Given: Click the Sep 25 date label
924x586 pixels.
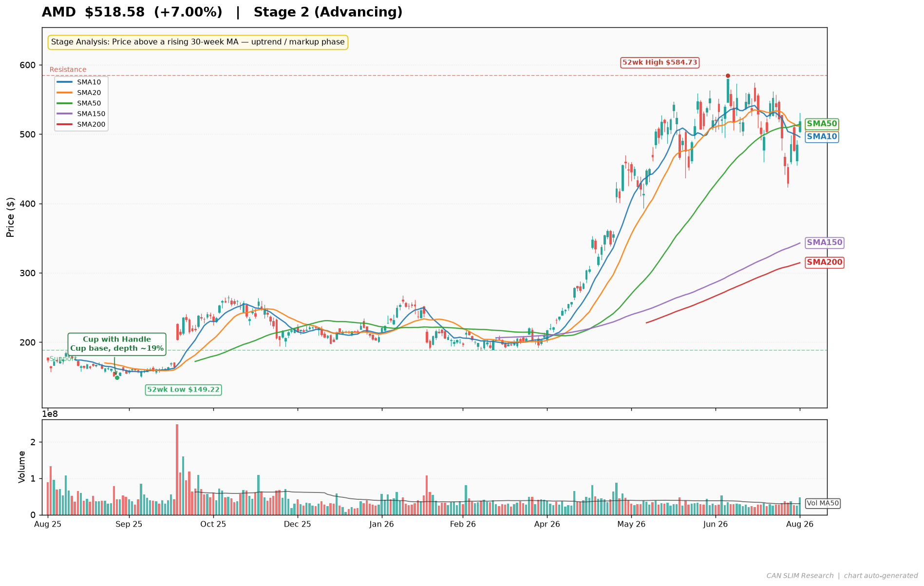Looking at the screenshot, I should pyautogui.click(x=129, y=525).
